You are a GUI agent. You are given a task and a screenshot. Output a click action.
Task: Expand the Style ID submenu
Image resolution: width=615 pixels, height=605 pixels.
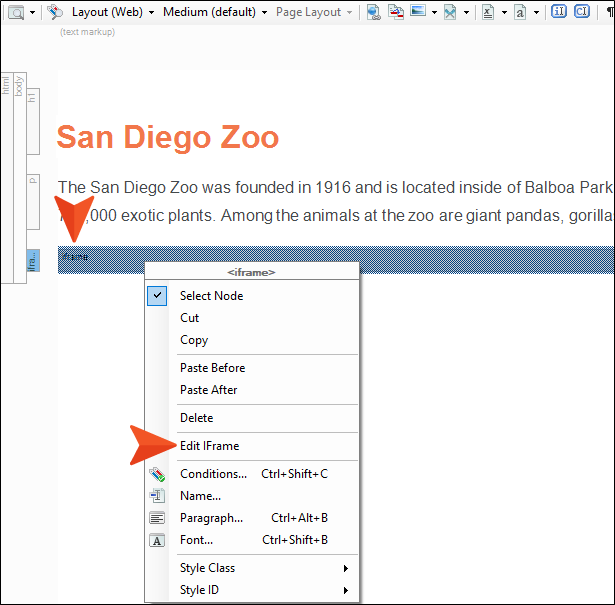pos(253,590)
